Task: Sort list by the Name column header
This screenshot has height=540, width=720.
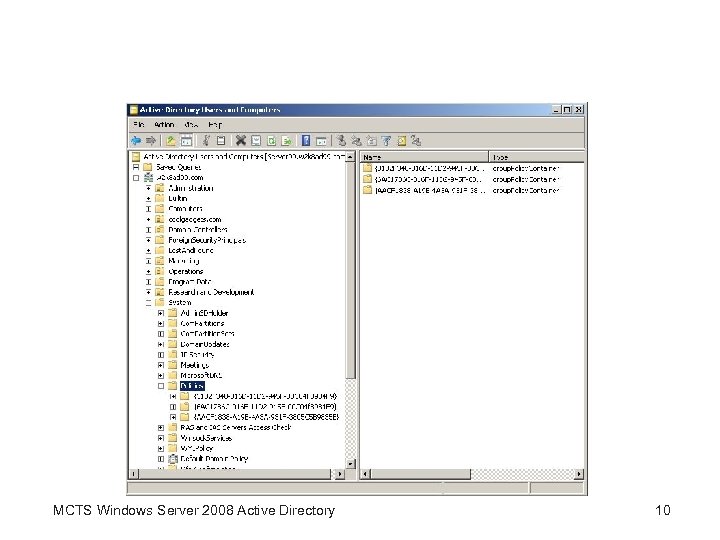Action: coord(424,157)
